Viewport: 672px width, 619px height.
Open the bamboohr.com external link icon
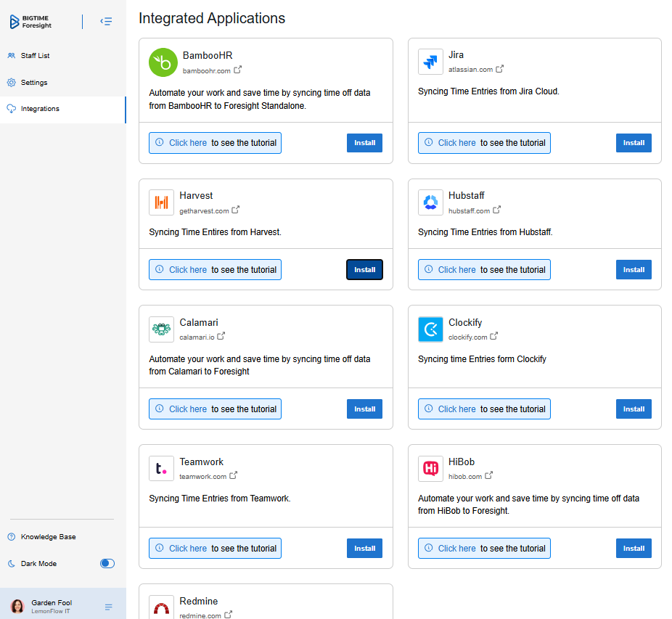pos(238,70)
